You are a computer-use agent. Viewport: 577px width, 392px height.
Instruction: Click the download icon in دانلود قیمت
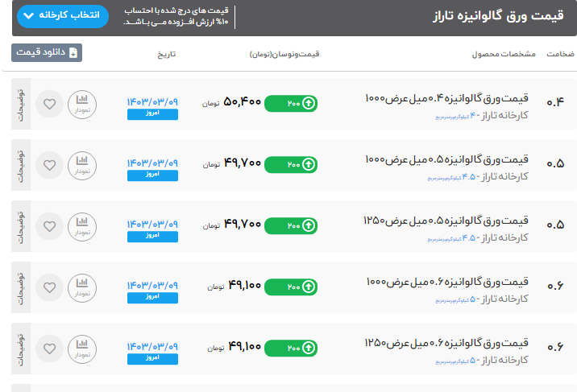click(x=73, y=53)
